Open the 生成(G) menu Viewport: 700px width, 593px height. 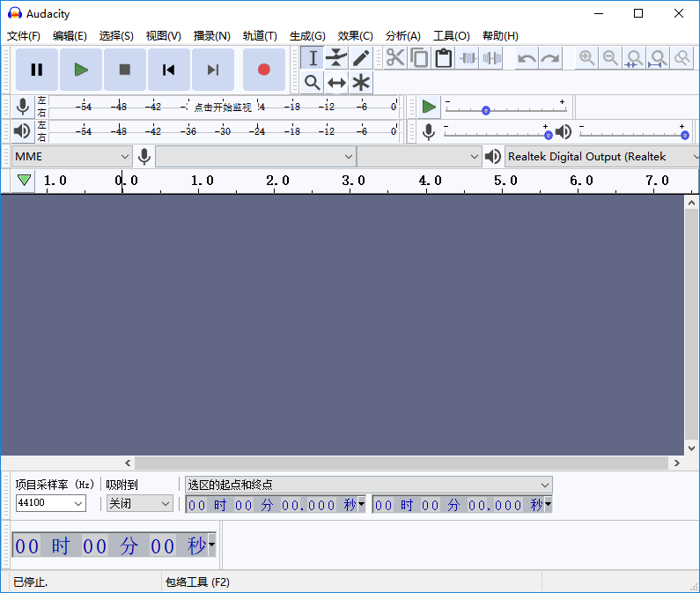pyautogui.click(x=307, y=36)
